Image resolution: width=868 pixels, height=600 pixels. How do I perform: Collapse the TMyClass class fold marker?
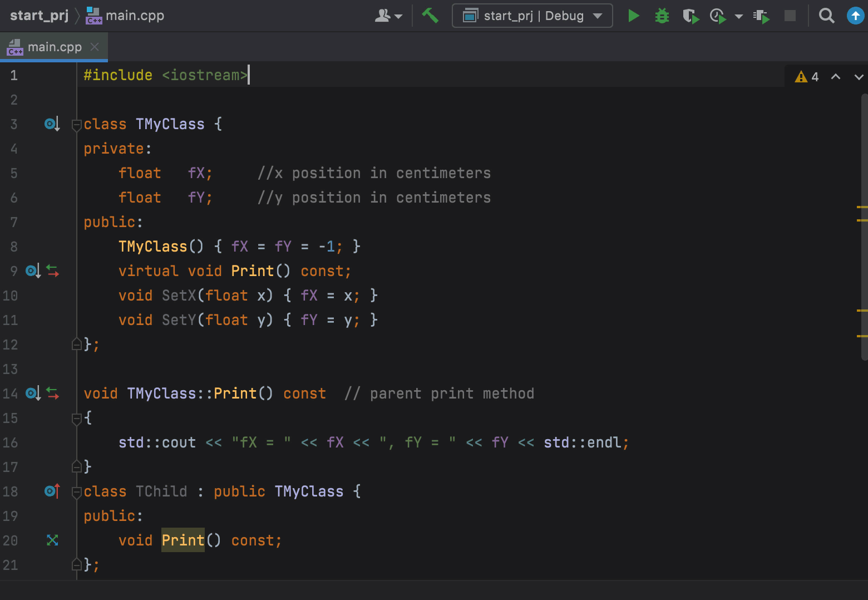(77, 125)
